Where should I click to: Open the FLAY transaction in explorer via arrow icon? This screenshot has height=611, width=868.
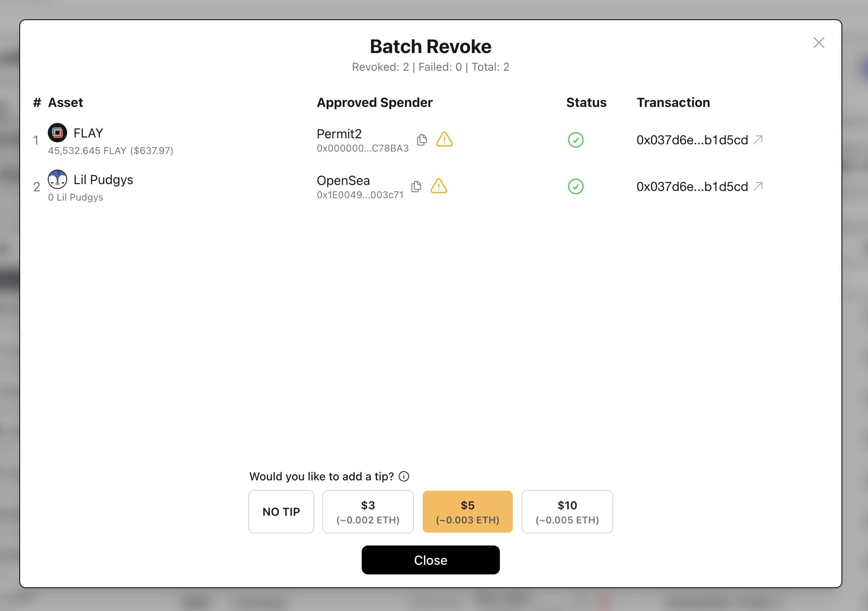[758, 139]
